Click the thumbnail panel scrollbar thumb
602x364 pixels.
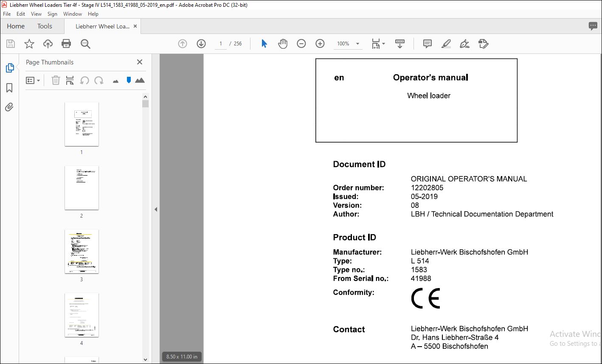pyautogui.click(x=146, y=104)
